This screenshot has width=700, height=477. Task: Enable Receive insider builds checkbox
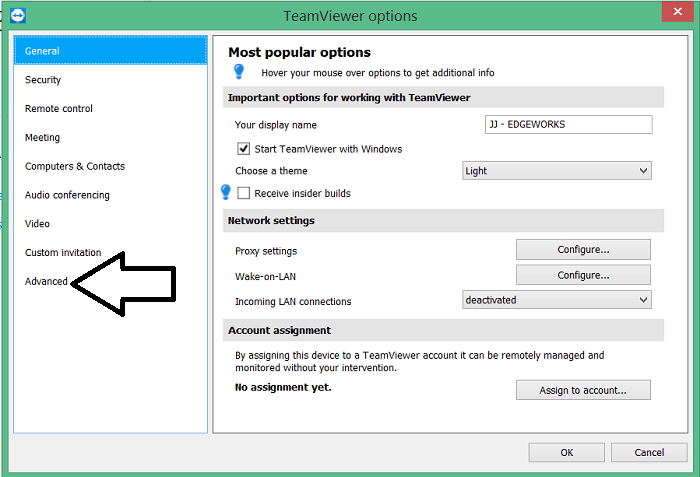[243, 193]
